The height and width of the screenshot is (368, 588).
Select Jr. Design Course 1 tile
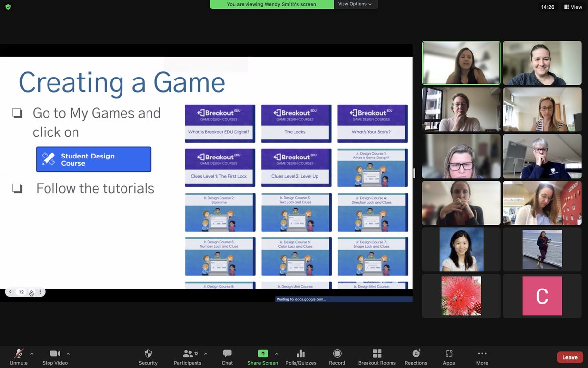pos(372,168)
